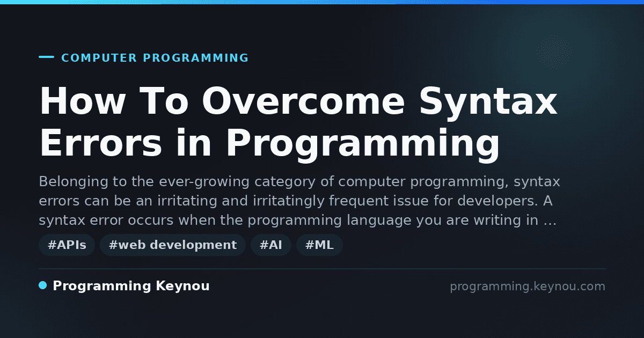Open the programming.keynou.com link
644x338 pixels.
pyautogui.click(x=527, y=286)
